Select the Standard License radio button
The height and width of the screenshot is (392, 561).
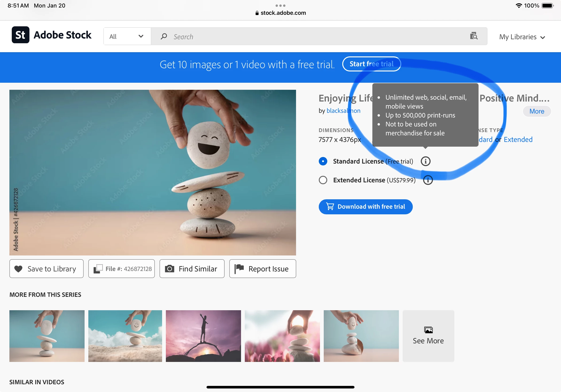pyautogui.click(x=323, y=161)
